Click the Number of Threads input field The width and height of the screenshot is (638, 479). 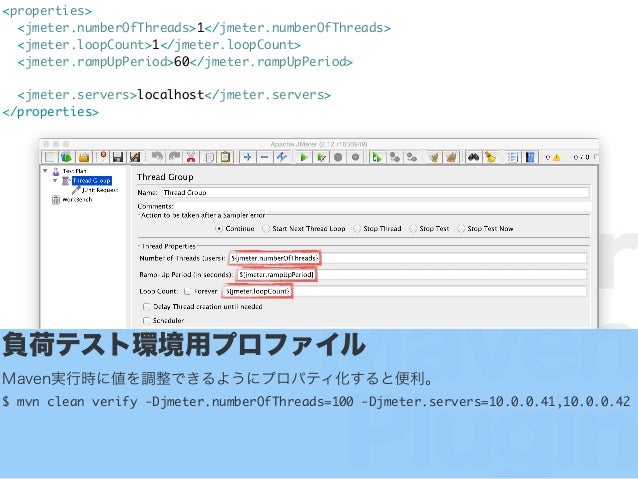click(408, 258)
